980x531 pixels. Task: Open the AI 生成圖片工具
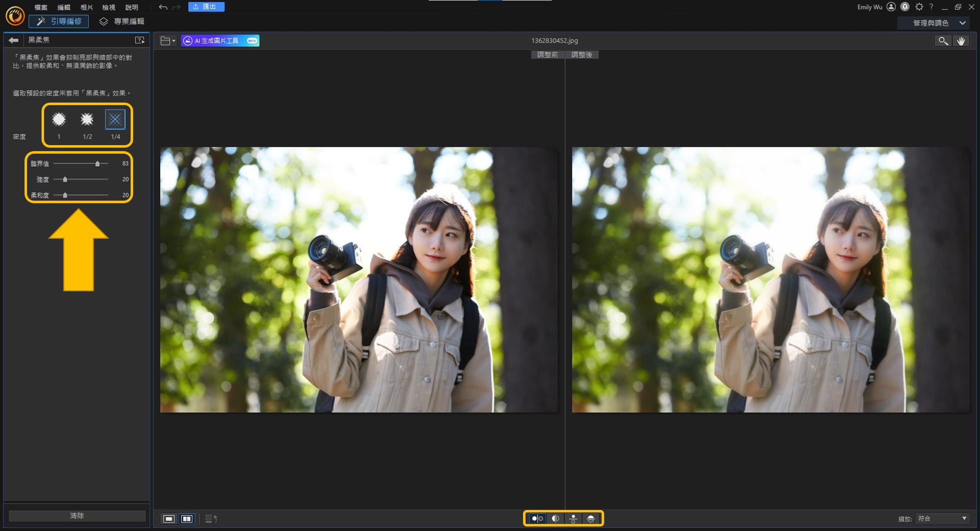coord(220,41)
